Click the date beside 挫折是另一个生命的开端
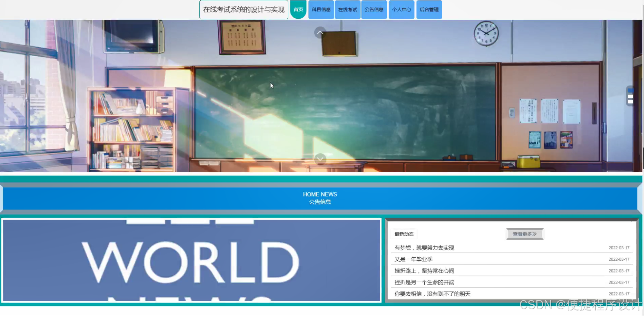The height and width of the screenshot is (316, 644). pyautogui.click(x=619, y=282)
